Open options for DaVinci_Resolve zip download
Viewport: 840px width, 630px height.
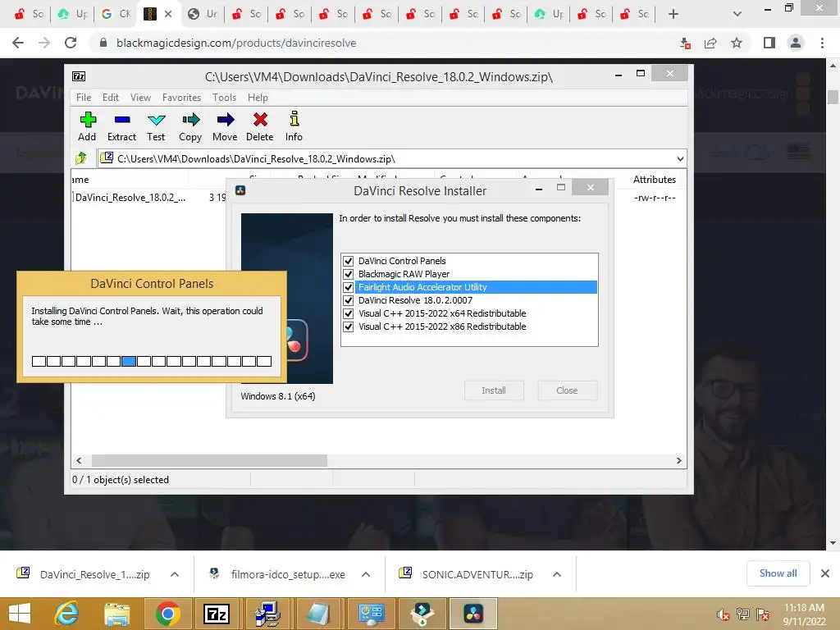tap(175, 574)
